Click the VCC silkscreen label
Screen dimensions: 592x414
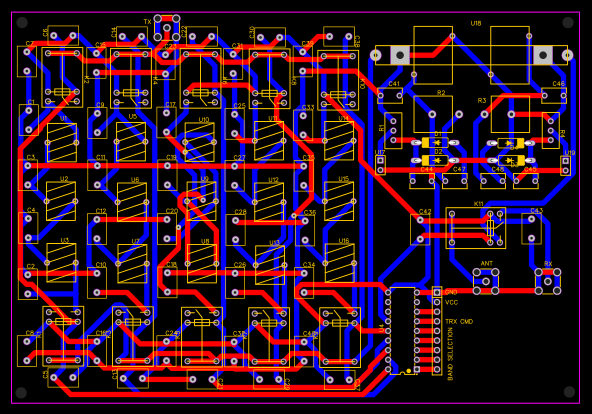pos(452,303)
